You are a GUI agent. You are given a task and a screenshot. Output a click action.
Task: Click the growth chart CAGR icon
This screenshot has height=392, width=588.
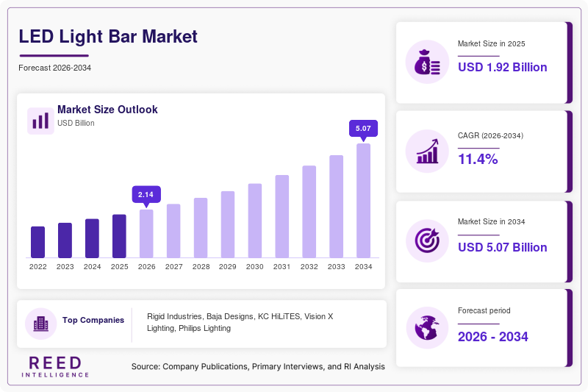click(427, 152)
